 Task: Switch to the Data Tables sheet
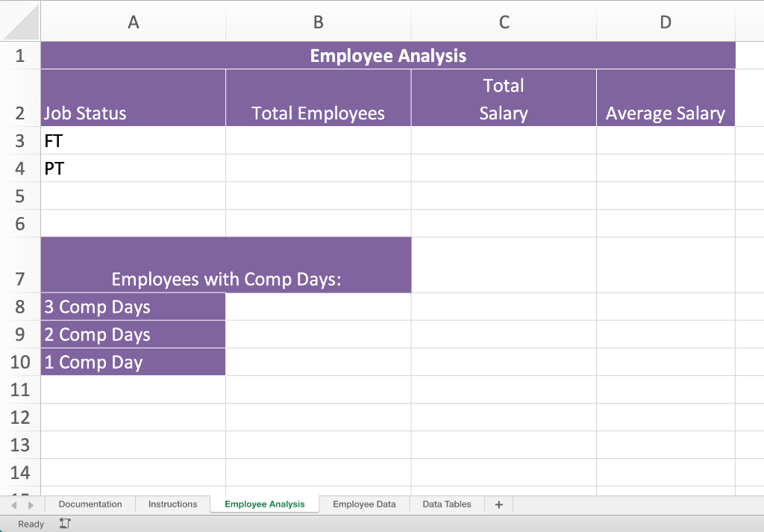tap(446, 504)
